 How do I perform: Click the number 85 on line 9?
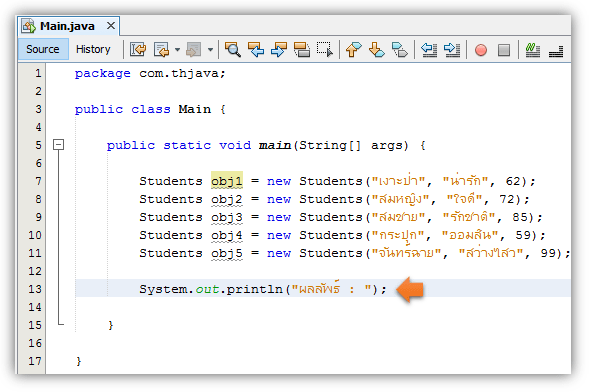(519, 217)
